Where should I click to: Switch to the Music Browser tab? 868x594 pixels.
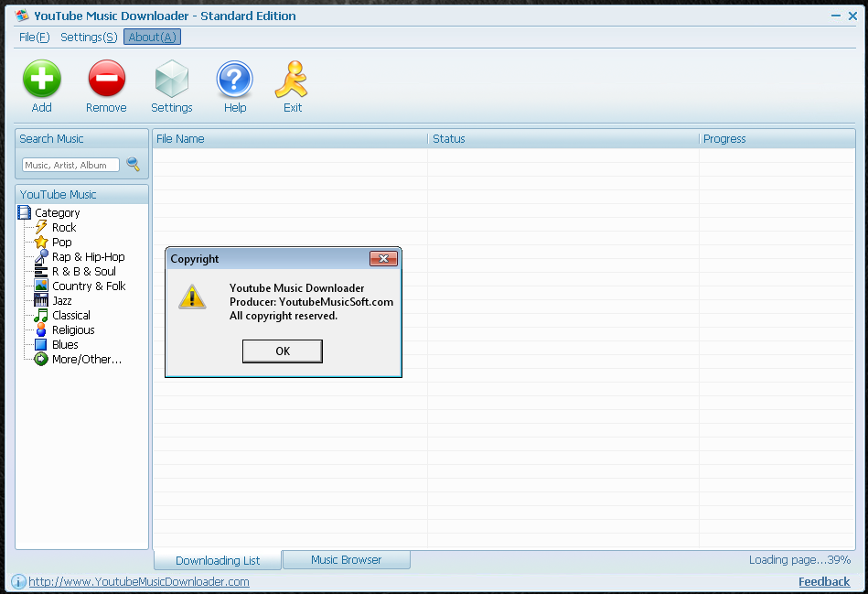(x=347, y=559)
